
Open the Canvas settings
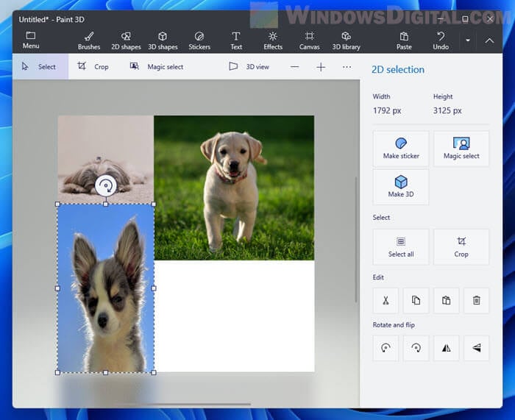[x=310, y=40]
